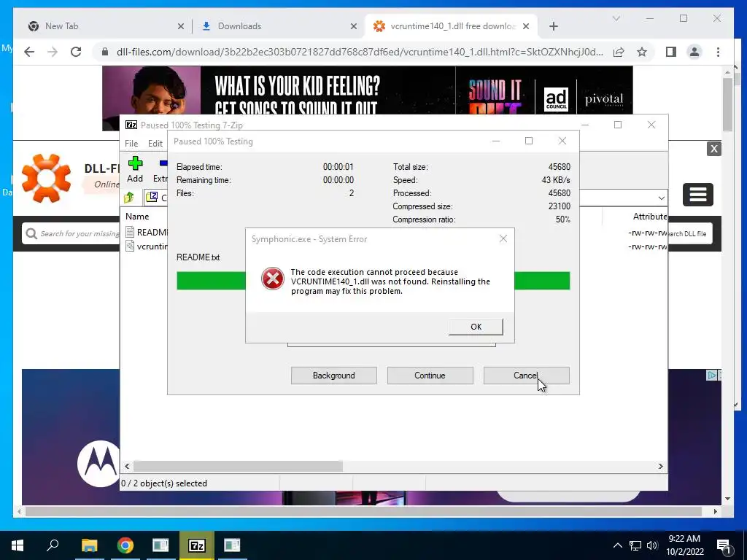Open the DLL-Files hamburger menu
Viewport: 747px width, 560px height.
tap(697, 194)
